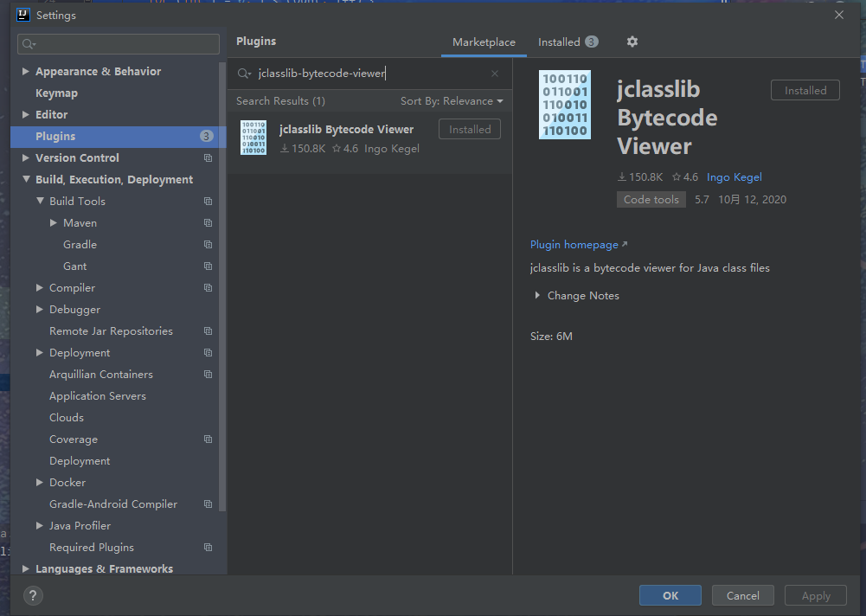Clear the plugin search field

point(495,74)
